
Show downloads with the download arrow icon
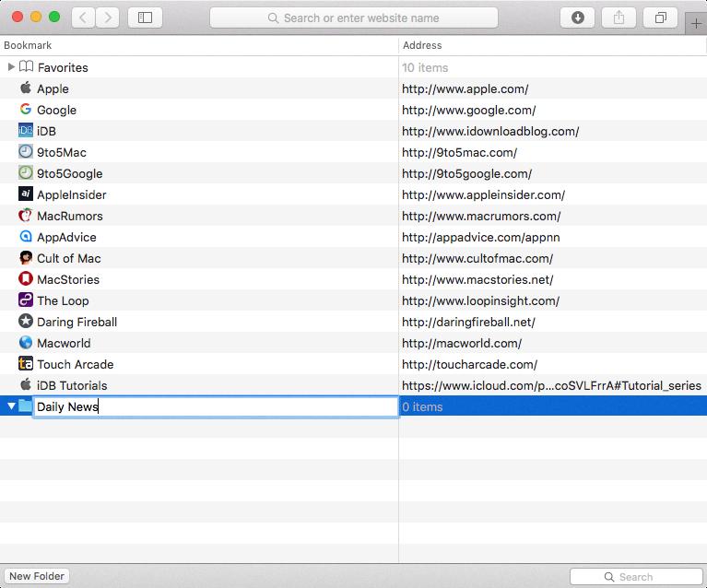click(x=577, y=18)
